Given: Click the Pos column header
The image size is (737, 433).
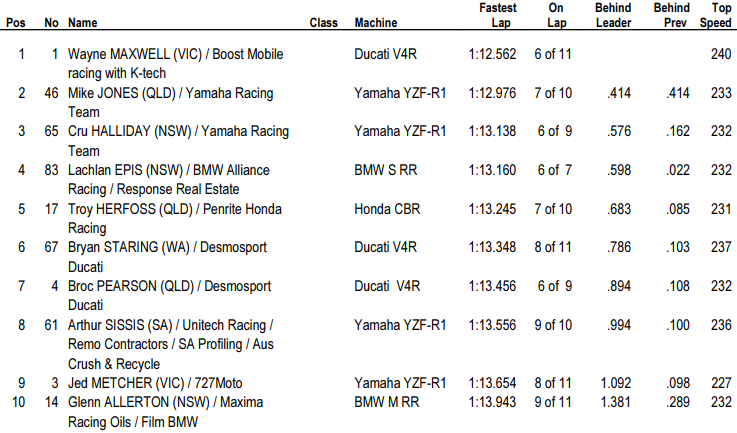Looking at the screenshot, I should pos(16,23).
